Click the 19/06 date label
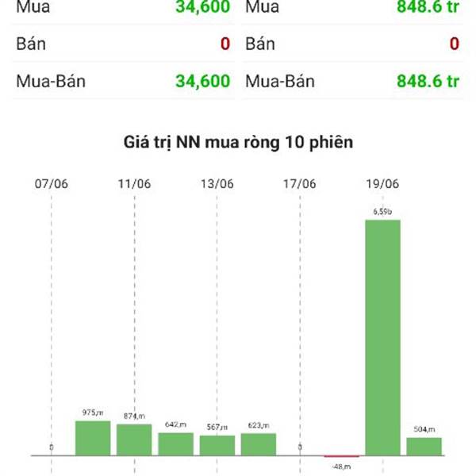Viewport: 476px width, 476px height. pos(382,184)
